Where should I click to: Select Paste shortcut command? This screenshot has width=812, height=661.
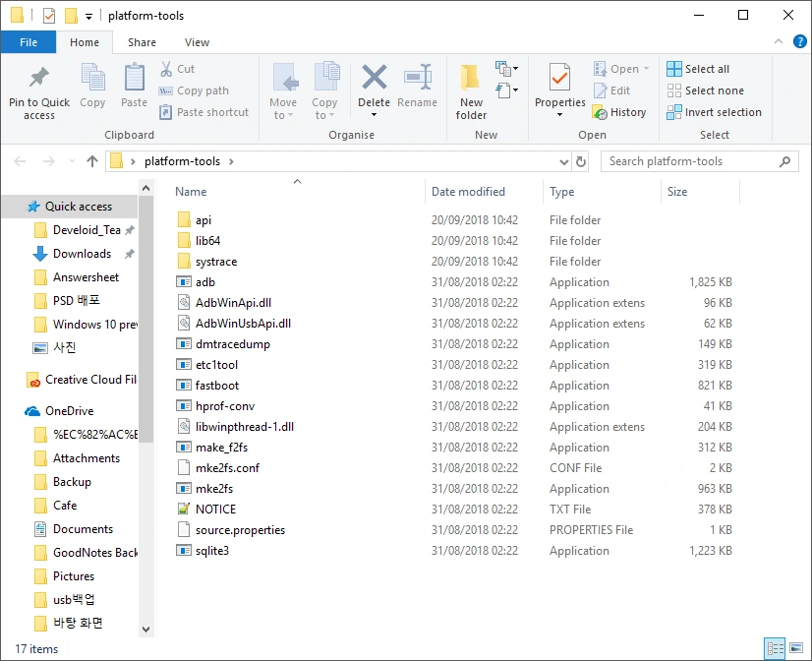tap(204, 112)
